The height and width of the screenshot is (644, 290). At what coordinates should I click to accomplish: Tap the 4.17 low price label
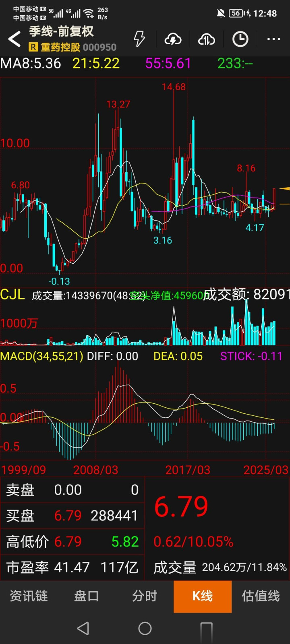(255, 228)
